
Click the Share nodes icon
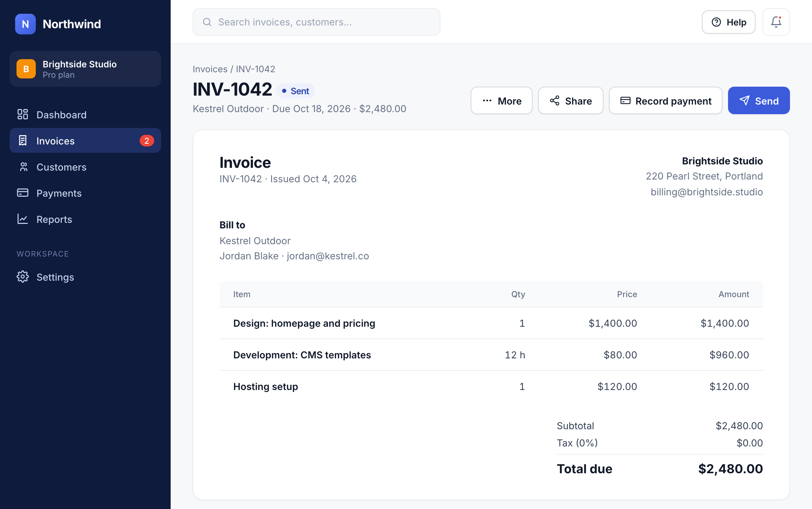click(x=555, y=101)
